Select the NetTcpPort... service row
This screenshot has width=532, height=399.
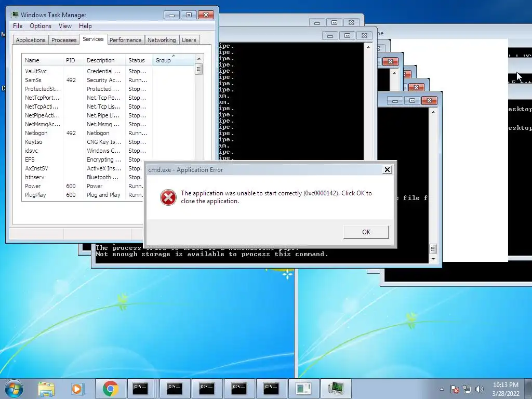(x=108, y=98)
